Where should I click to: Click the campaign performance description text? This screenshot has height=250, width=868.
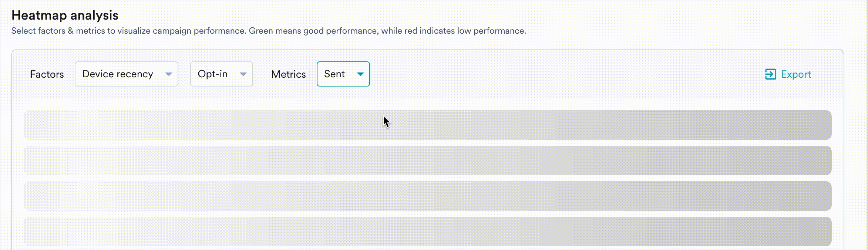coord(268,31)
